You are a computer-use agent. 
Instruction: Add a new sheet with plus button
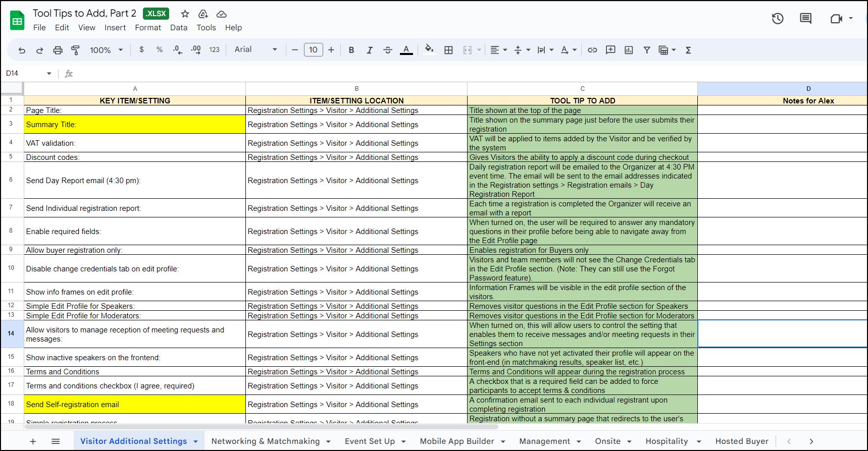(33, 441)
